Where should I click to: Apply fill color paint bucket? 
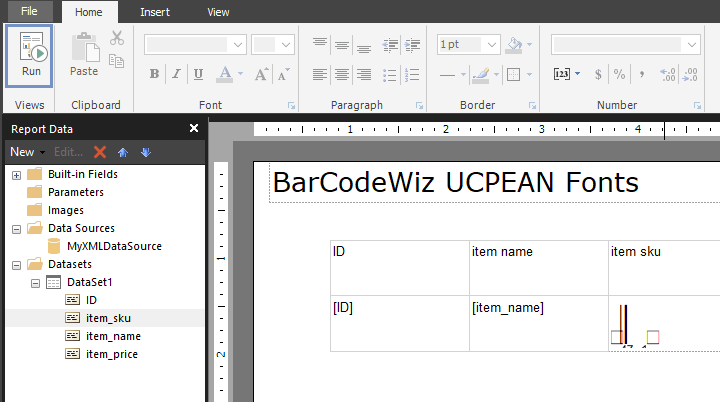tap(514, 45)
